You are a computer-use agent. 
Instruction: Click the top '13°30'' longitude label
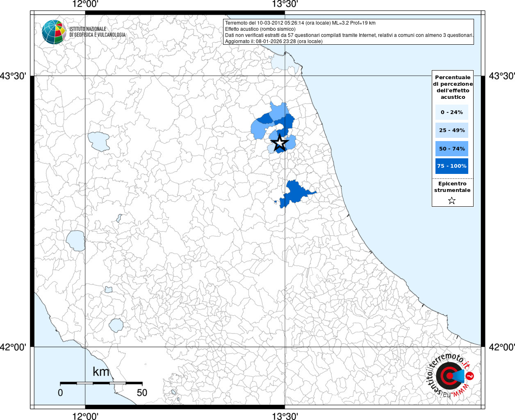pos(285,5)
